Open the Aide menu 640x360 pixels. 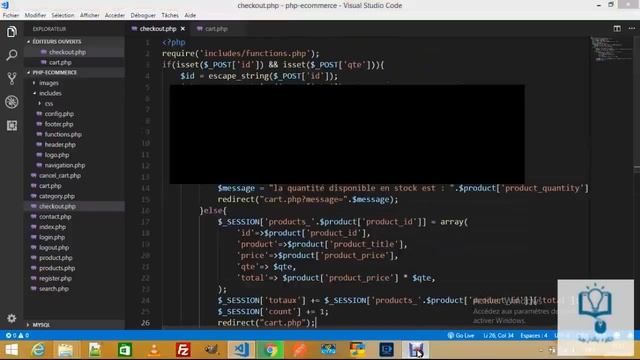point(190,15)
